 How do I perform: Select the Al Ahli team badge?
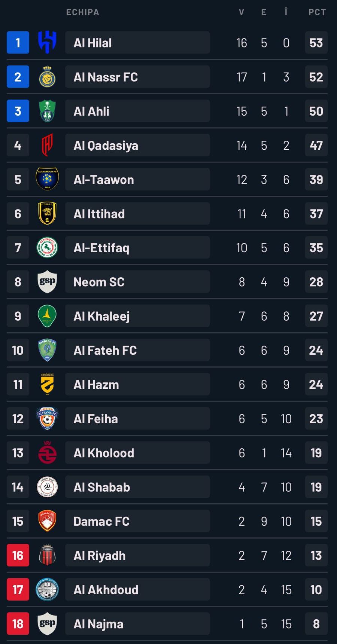pos(48,111)
